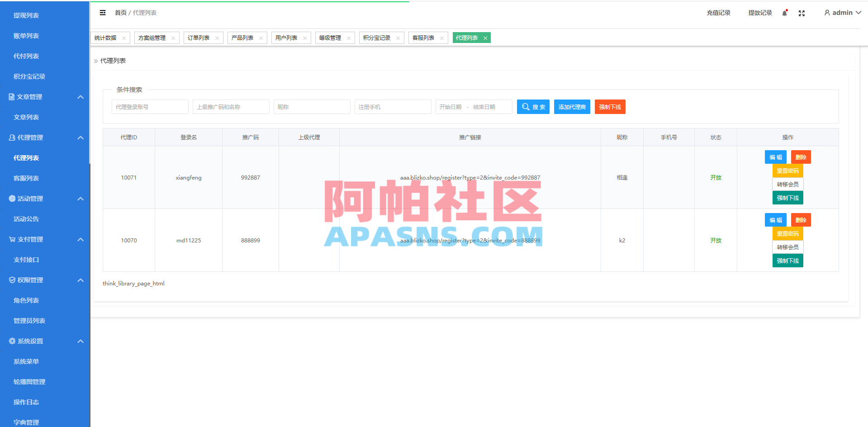Click the 搜索 search button

click(x=533, y=107)
